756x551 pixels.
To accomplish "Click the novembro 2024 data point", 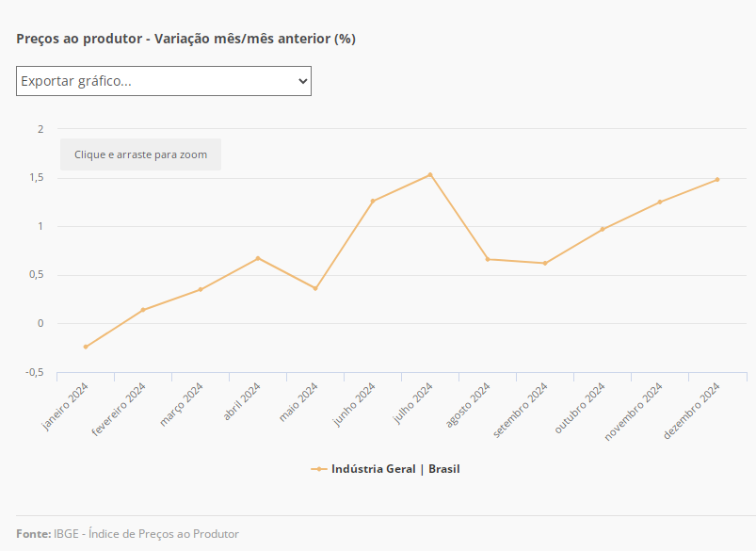I will (x=660, y=202).
